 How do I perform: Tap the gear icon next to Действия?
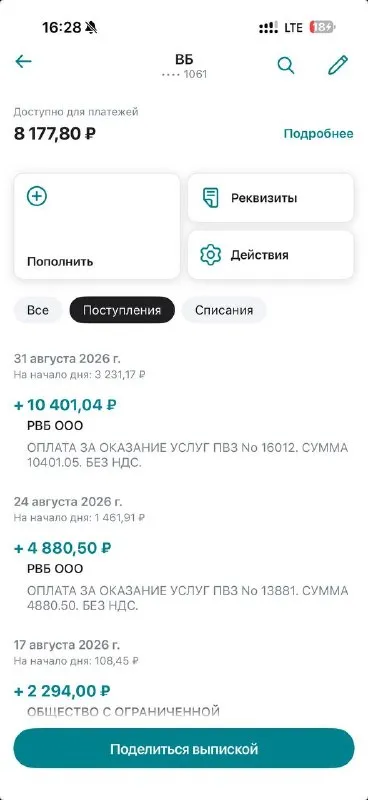point(210,255)
